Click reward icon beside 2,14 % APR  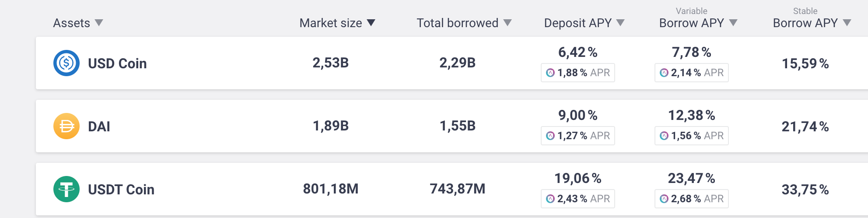point(664,73)
